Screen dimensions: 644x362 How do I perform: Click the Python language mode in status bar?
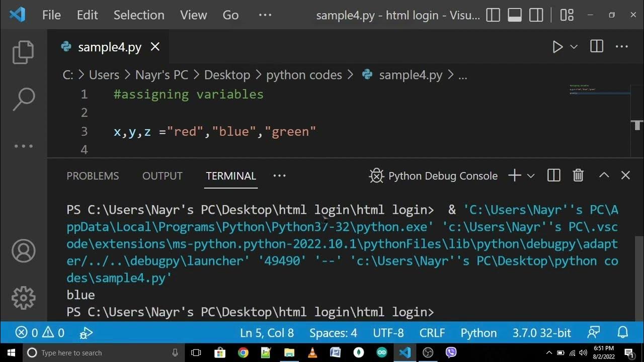tap(478, 333)
